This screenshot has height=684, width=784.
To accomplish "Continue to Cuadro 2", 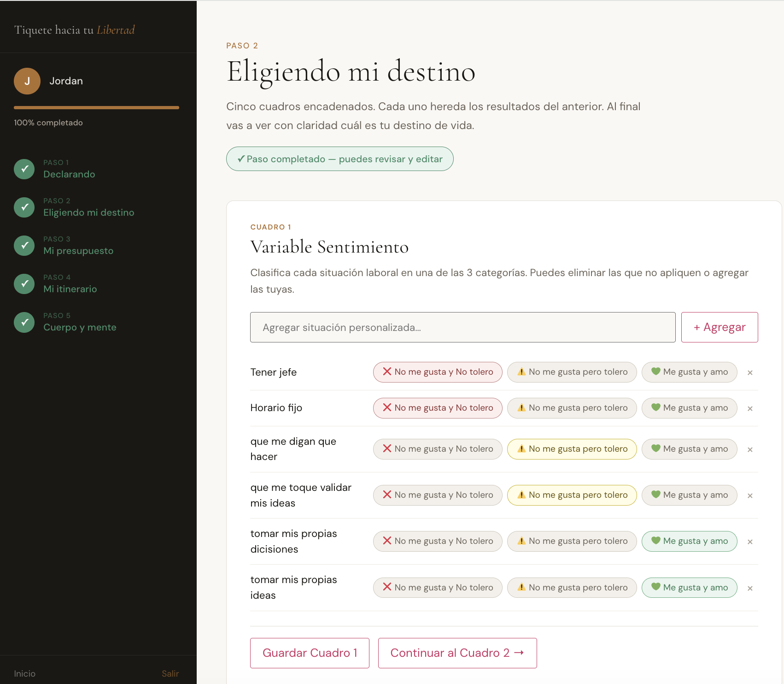I will (x=457, y=653).
